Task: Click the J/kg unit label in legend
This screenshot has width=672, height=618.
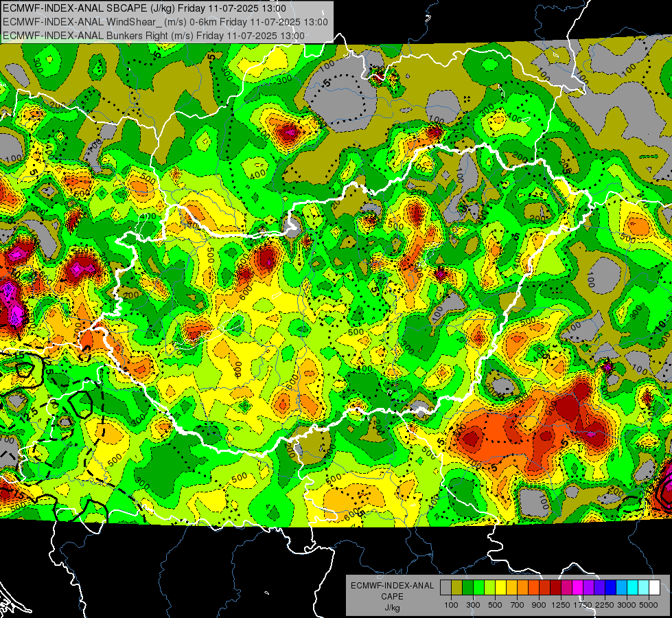Action: click(x=392, y=608)
